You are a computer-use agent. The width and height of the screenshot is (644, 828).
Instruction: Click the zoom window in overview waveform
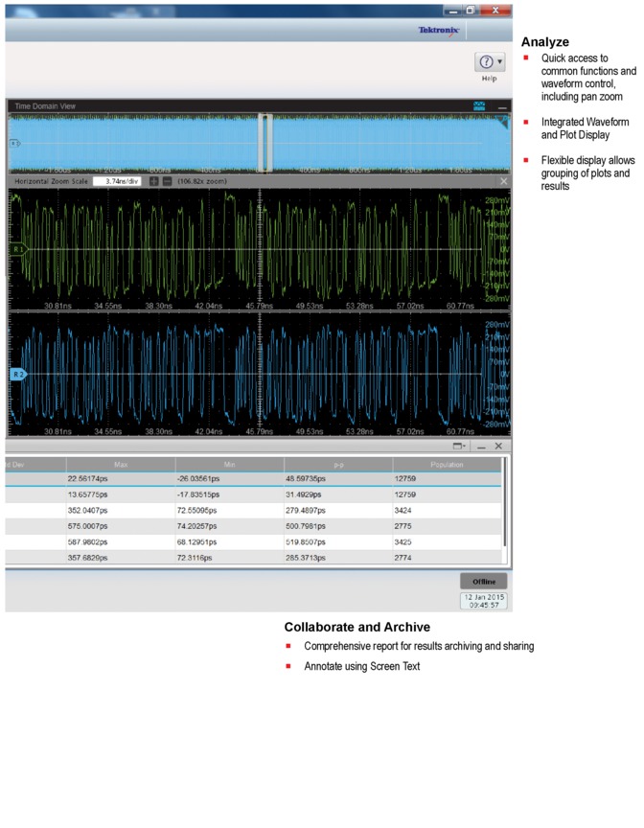click(266, 142)
